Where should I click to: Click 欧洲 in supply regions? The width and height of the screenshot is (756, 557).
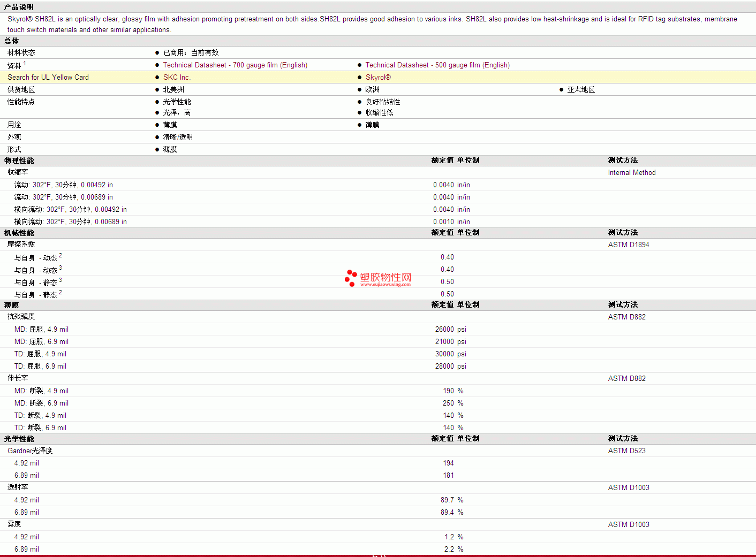tap(373, 89)
